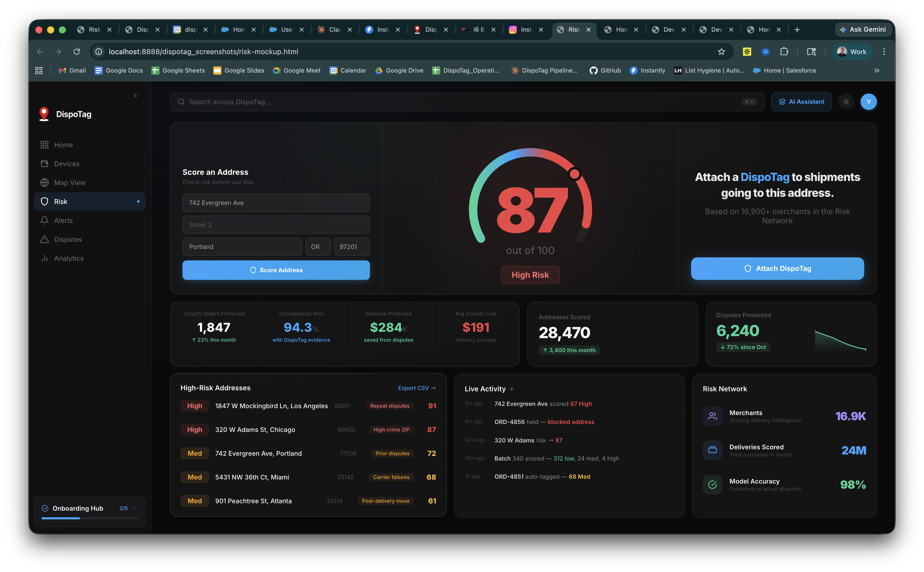Image resolution: width=924 pixels, height=572 pixels.
Task: Collapse the sidebar with double chevron icon
Action: [136, 96]
